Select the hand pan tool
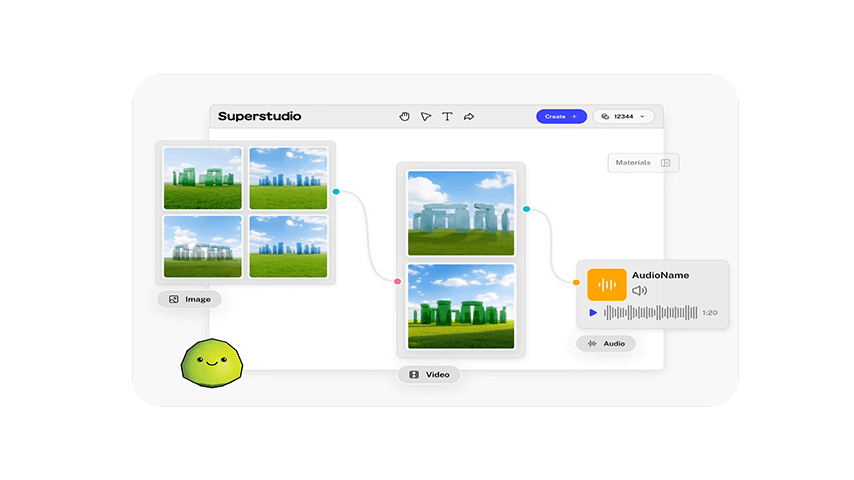854x480 pixels. pyautogui.click(x=405, y=117)
